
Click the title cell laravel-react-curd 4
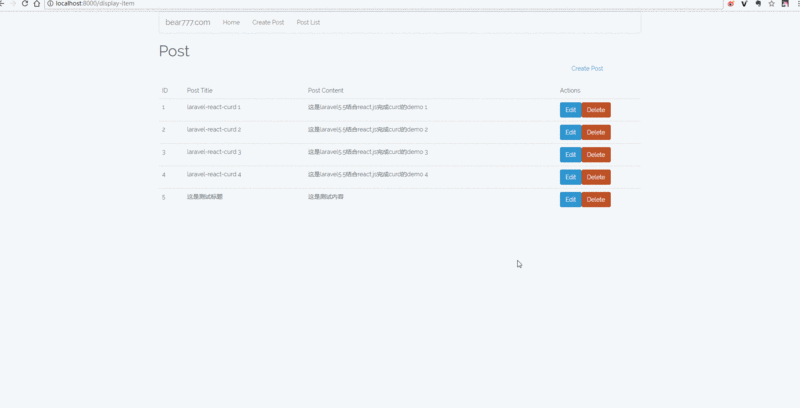[x=214, y=174]
